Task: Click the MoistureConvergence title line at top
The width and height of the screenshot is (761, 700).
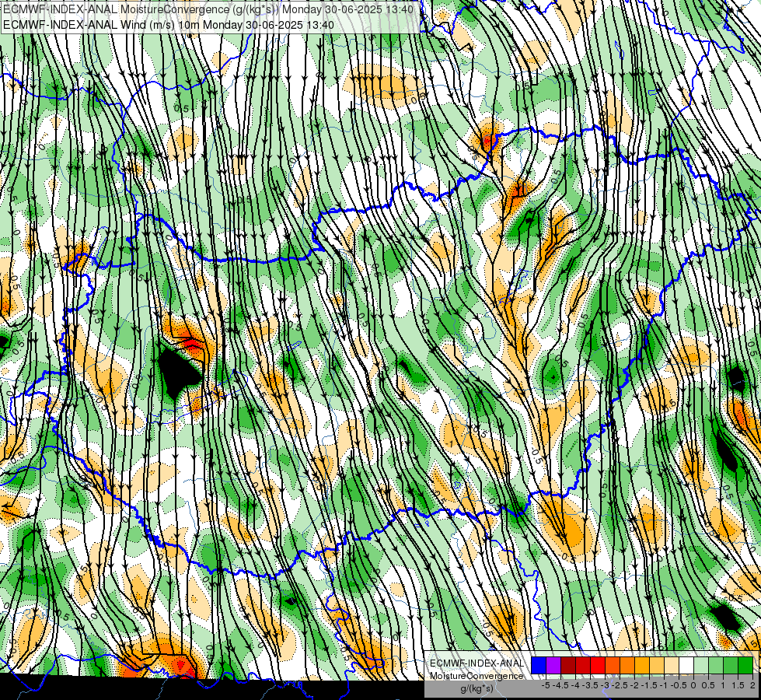Action: [x=208, y=9]
